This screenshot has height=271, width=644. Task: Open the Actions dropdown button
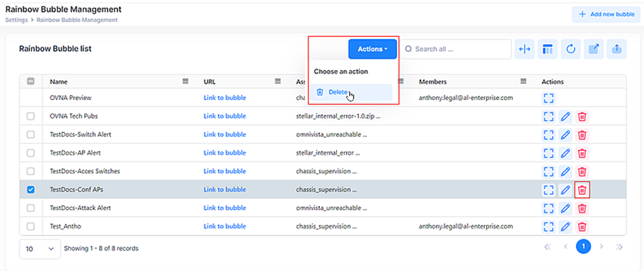coord(372,49)
